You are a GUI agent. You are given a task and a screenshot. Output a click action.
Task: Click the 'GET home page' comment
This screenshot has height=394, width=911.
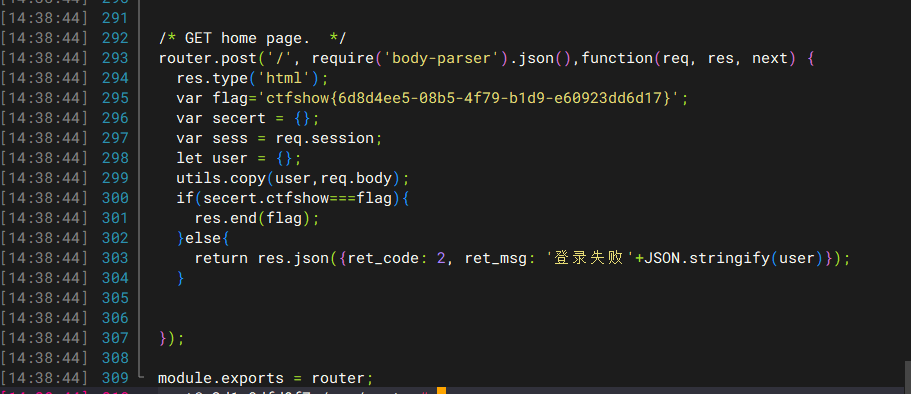click(252, 38)
